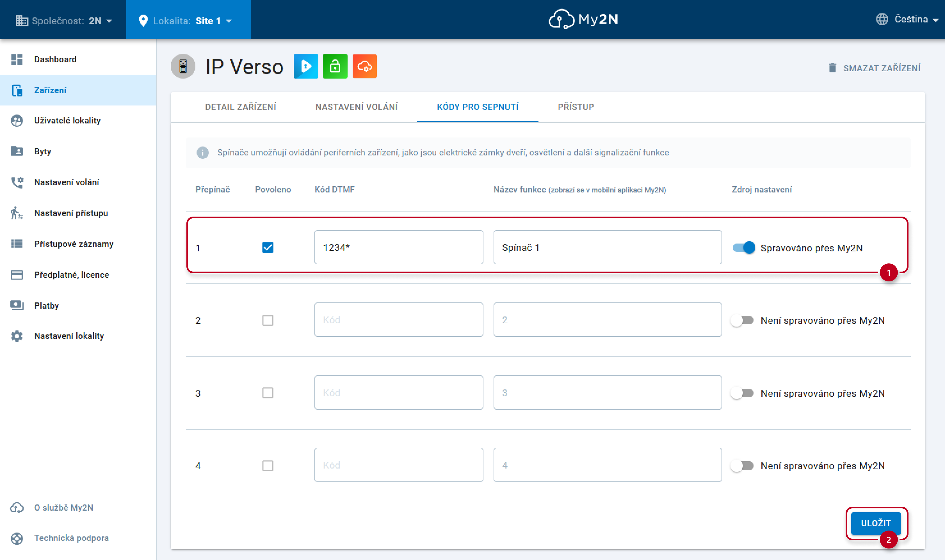Turn on My2N management toggle for switch 4
Viewport: 945px width, 560px height.
pos(742,466)
